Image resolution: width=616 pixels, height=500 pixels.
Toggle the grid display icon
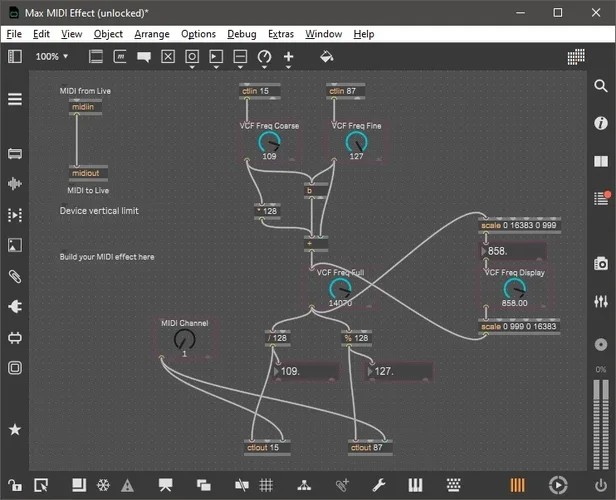266,485
